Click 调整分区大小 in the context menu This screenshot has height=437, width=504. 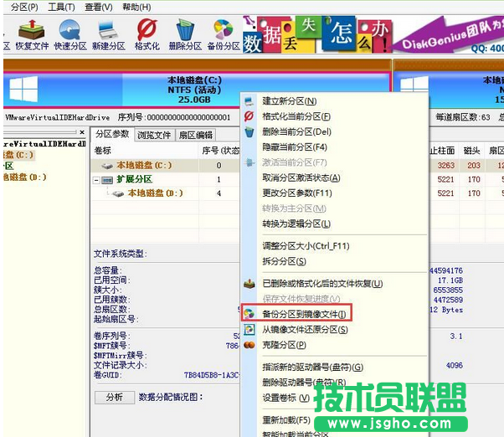(305, 246)
